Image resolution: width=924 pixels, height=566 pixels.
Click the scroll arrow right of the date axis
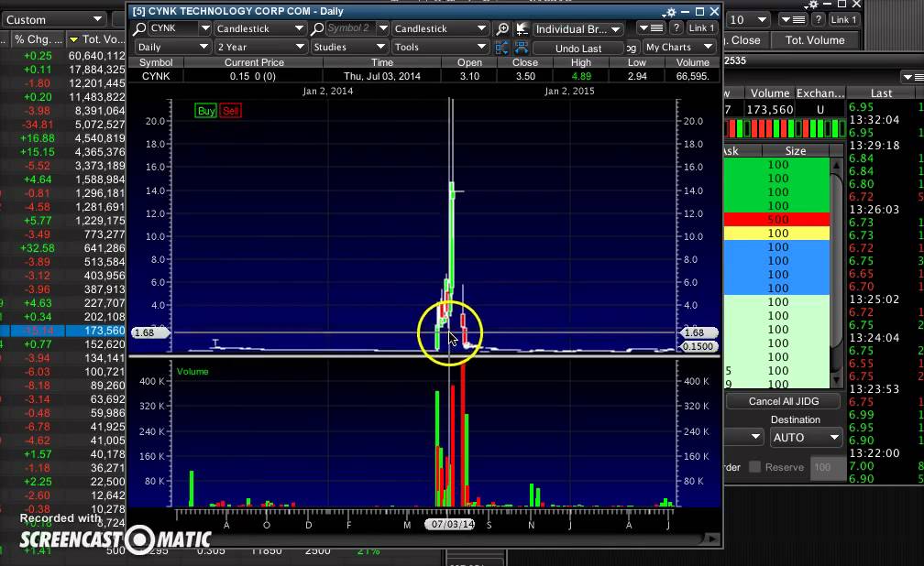click(712, 539)
